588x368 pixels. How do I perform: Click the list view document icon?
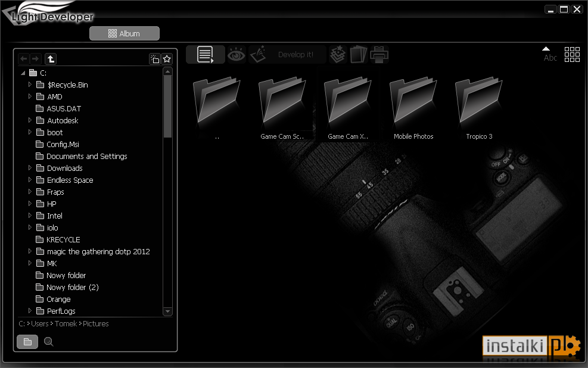coord(205,55)
